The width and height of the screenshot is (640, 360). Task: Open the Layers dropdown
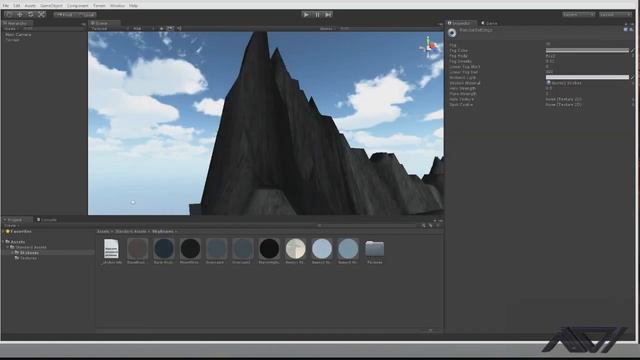tap(578, 15)
